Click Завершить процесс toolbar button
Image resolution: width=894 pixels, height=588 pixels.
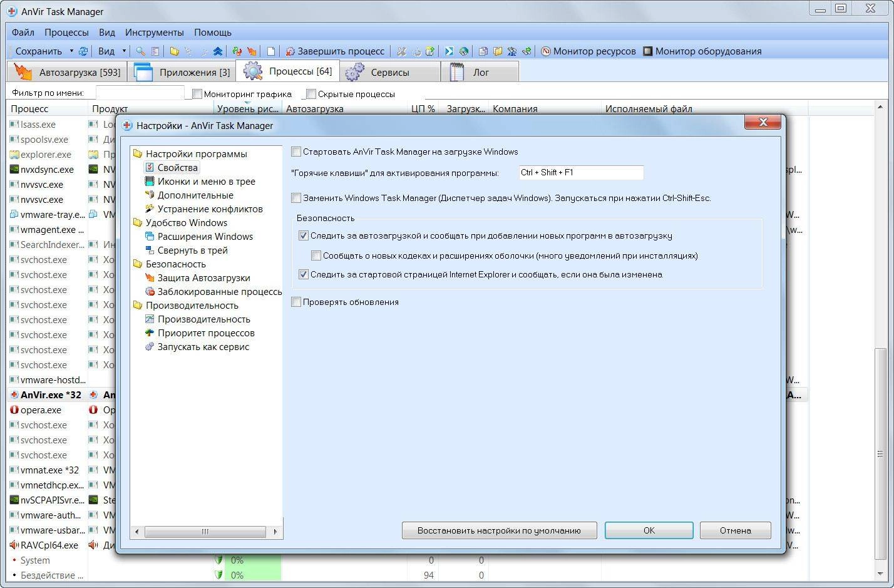click(335, 51)
